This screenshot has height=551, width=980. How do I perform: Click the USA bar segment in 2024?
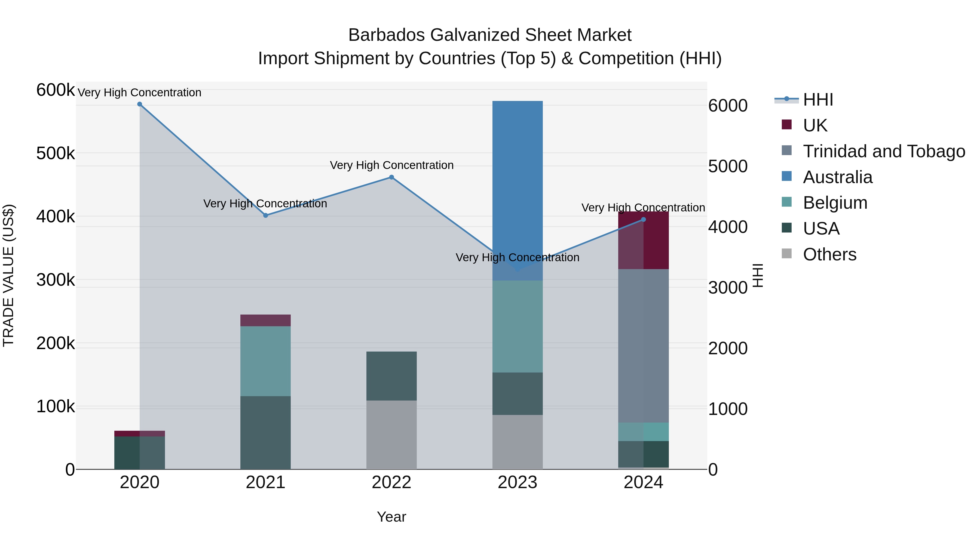click(x=643, y=454)
